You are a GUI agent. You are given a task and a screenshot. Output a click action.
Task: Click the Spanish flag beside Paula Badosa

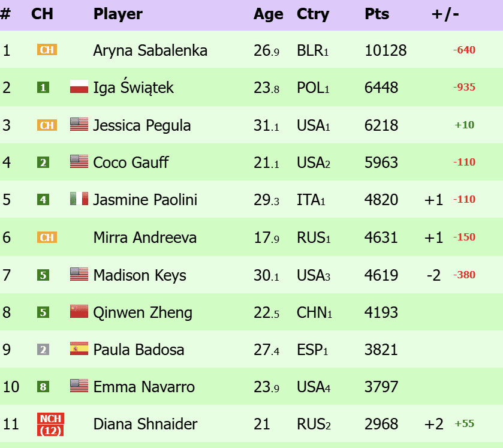click(79, 349)
